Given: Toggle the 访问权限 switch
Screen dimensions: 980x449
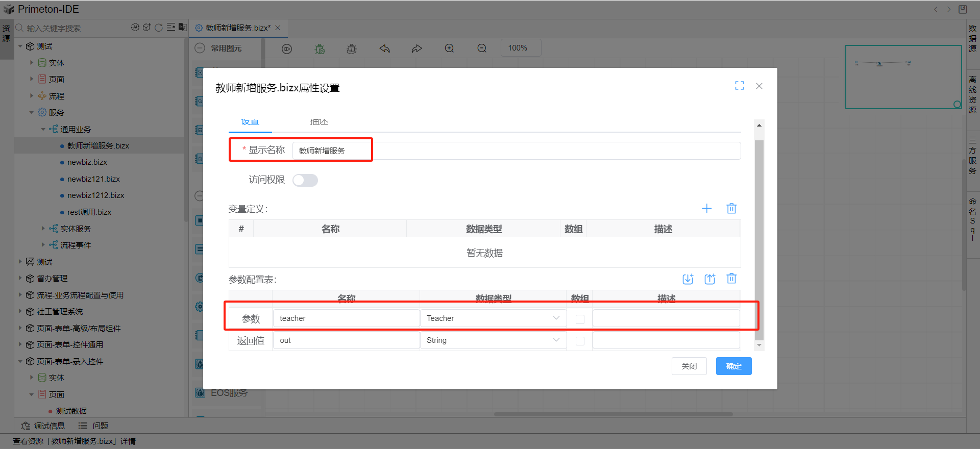Looking at the screenshot, I should 305,180.
